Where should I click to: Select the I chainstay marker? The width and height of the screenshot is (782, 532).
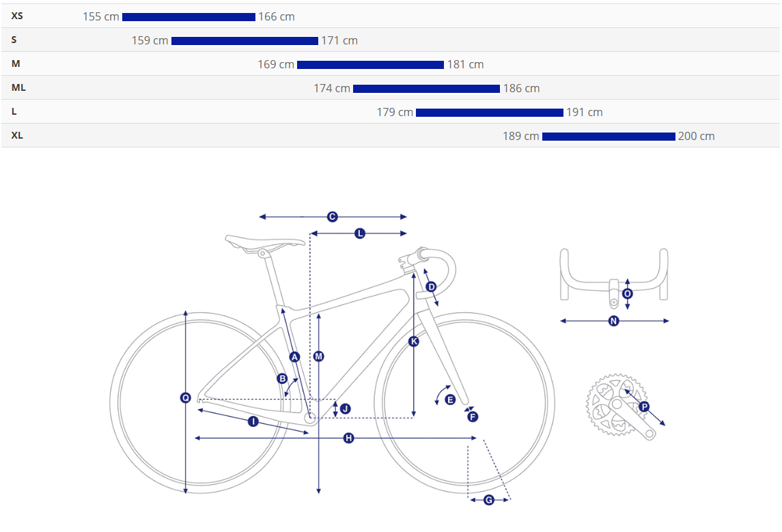pos(253,422)
